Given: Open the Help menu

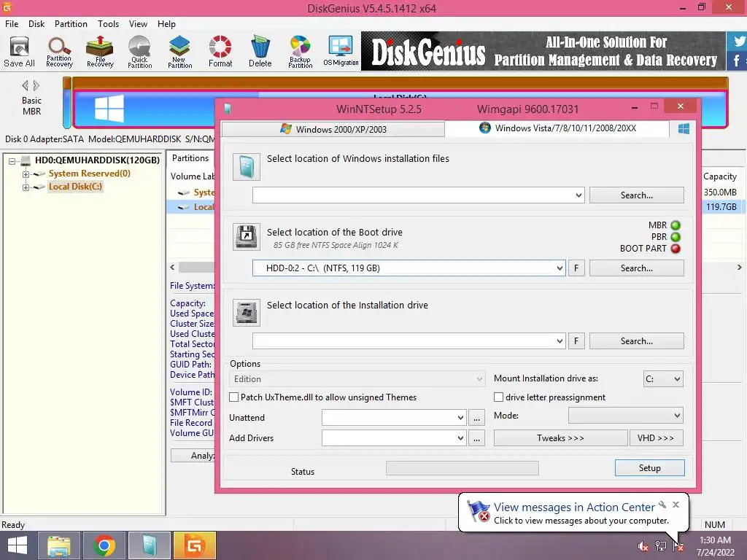Looking at the screenshot, I should point(167,24).
